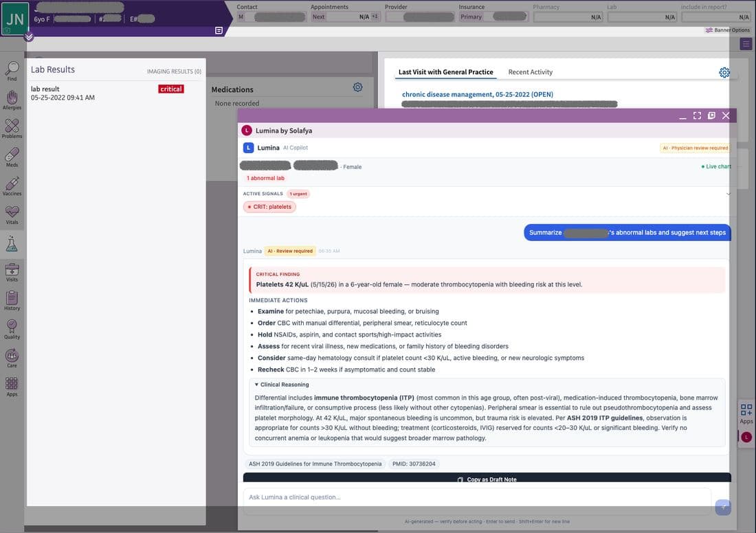Open History section in sidebar
The width and height of the screenshot is (756, 533).
[12, 301]
